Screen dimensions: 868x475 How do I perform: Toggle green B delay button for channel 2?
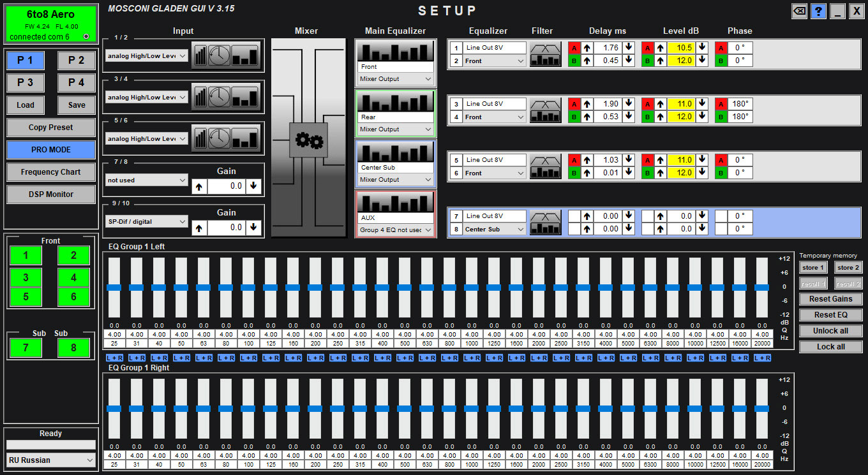574,61
